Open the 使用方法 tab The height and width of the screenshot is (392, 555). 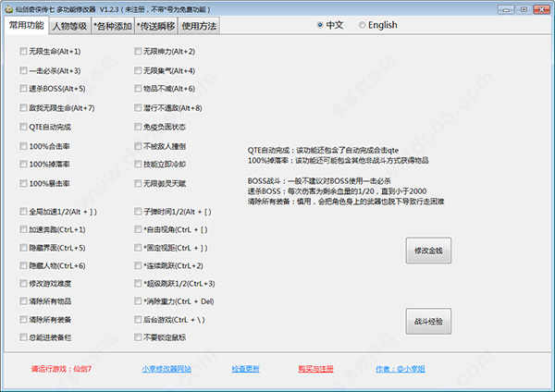coord(199,26)
